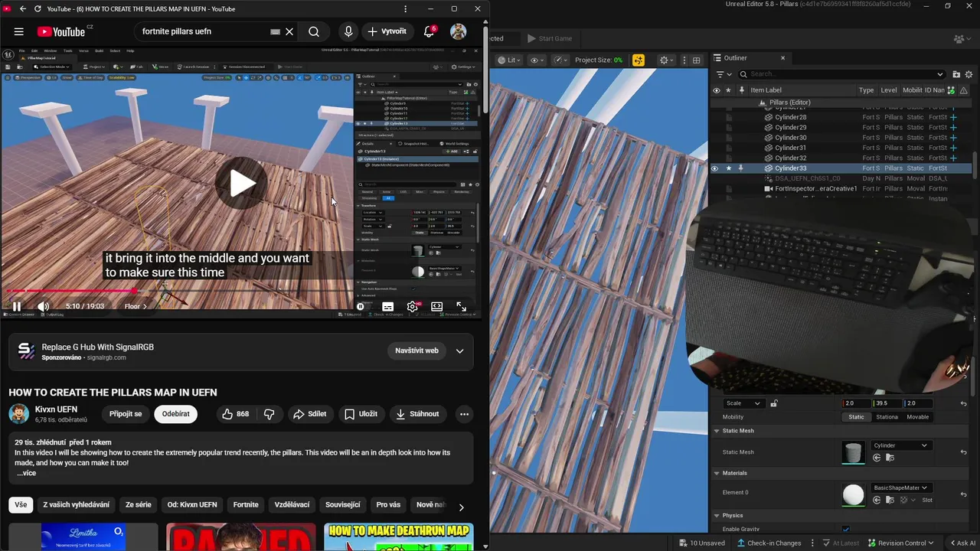Viewport: 980px width, 551px height.
Task: Select the Ze série filter chip
Action: click(x=138, y=505)
